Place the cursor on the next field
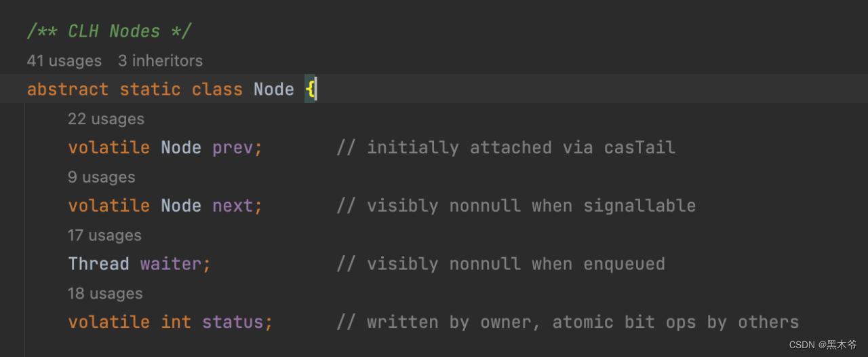The image size is (868, 357). click(233, 206)
